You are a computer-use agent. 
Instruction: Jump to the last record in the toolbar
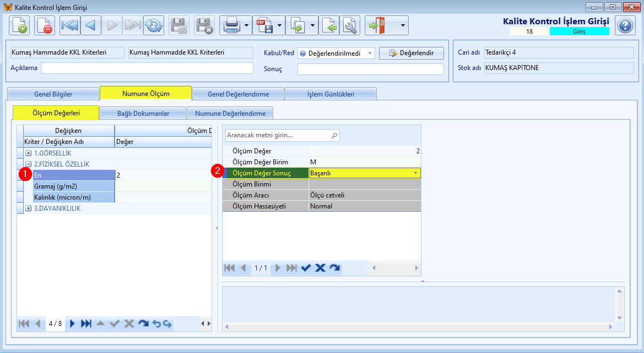(x=133, y=25)
